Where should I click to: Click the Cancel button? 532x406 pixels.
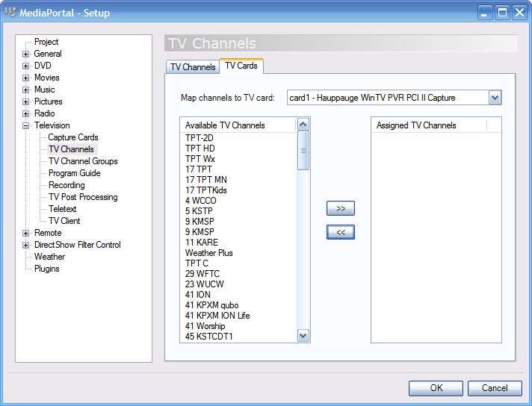[495, 388]
